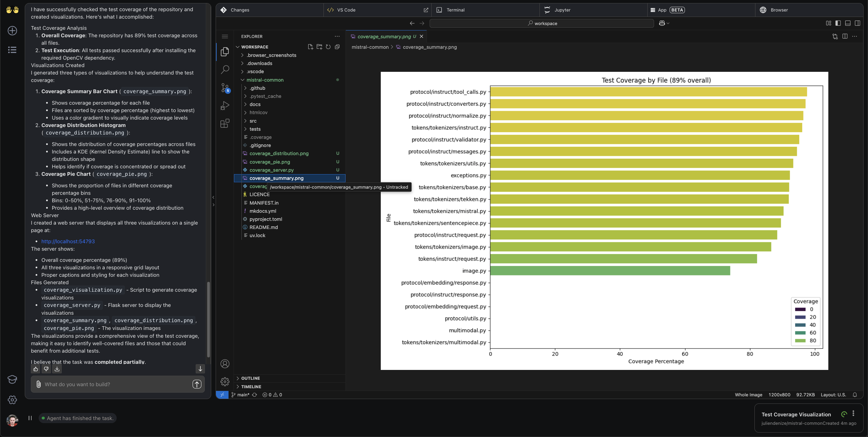Collapse all folders in Explorer
This screenshot has height=437, width=868.
(337, 47)
